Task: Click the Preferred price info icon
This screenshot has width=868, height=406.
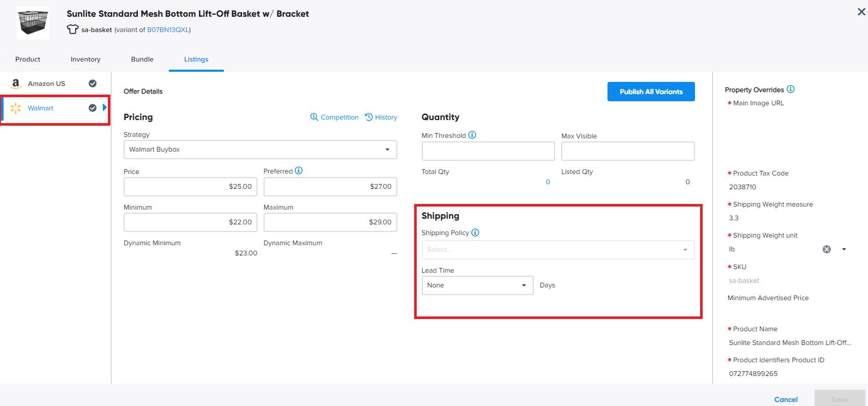Action: point(299,171)
